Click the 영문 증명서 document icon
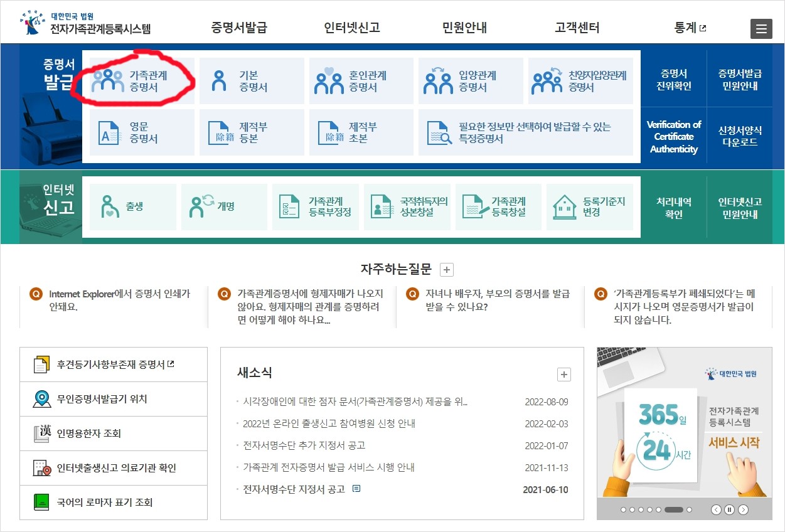Screen dimensions: 785x532 coord(109,132)
